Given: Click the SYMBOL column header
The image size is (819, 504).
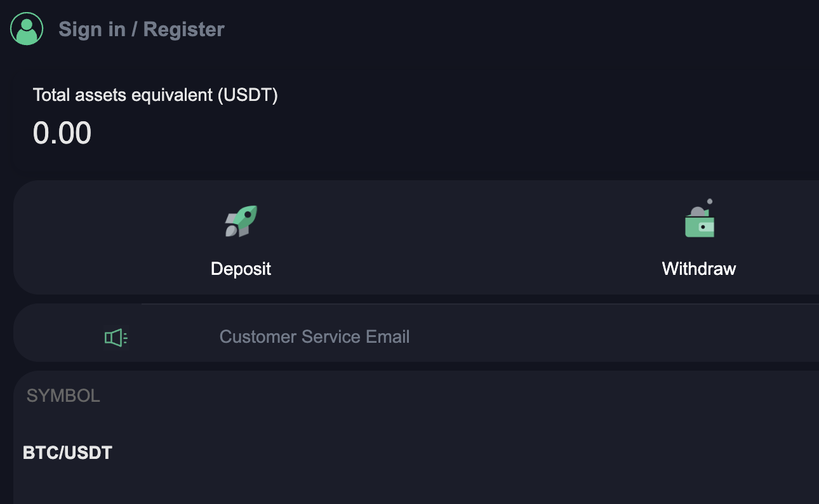Looking at the screenshot, I should pyautogui.click(x=63, y=396).
